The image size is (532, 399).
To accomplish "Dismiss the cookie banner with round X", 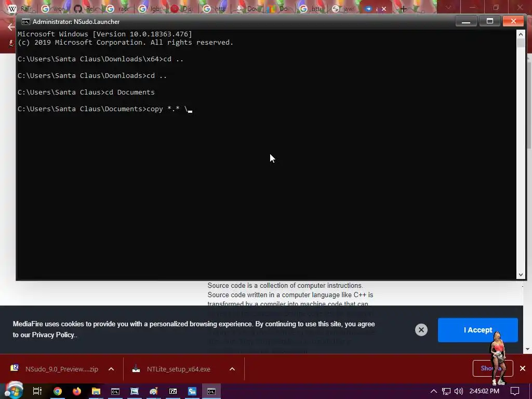I will pyautogui.click(x=421, y=330).
